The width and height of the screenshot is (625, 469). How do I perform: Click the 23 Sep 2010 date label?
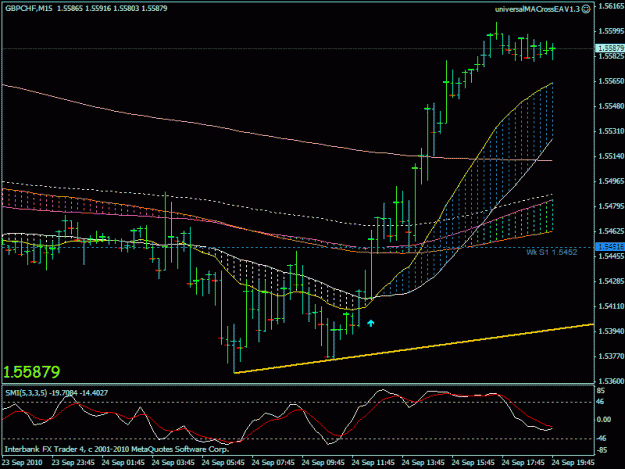pyautogui.click(x=22, y=463)
